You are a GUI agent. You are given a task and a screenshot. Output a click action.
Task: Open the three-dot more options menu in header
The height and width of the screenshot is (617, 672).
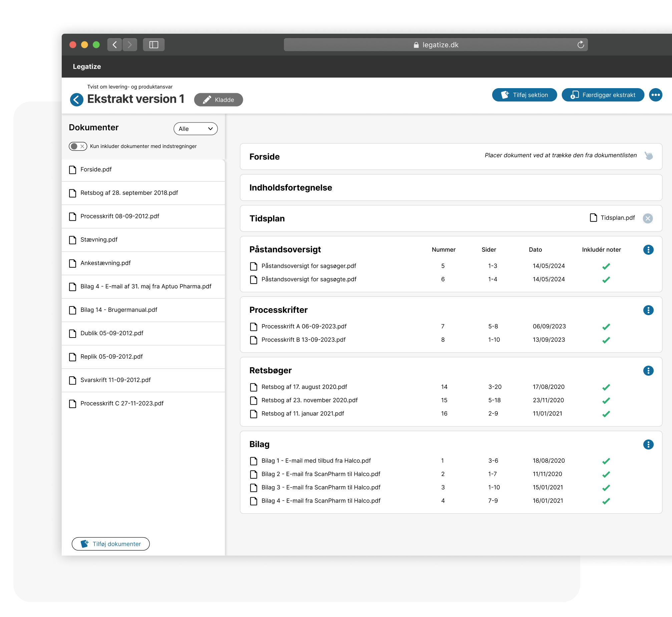click(x=656, y=95)
